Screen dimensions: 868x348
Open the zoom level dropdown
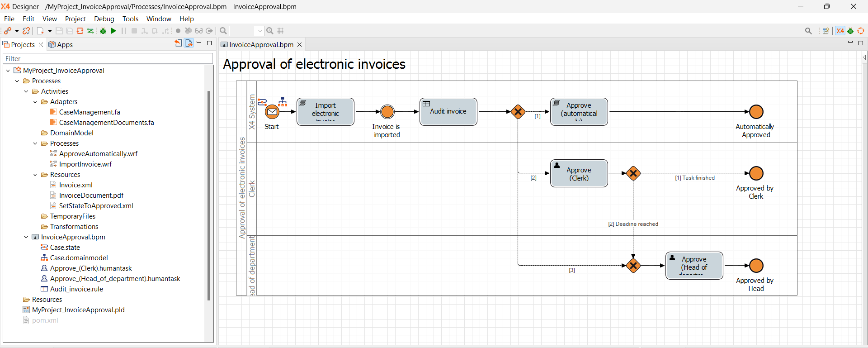coord(259,31)
